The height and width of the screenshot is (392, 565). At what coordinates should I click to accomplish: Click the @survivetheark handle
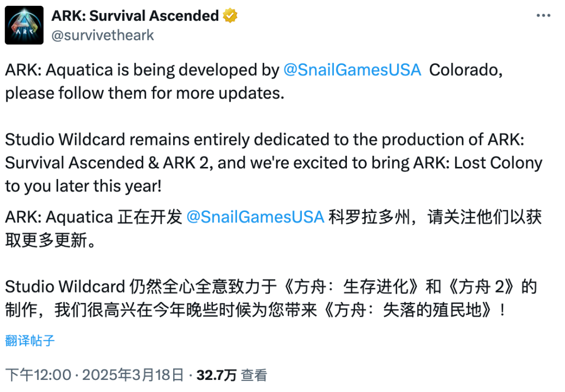click(x=103, y=35)
